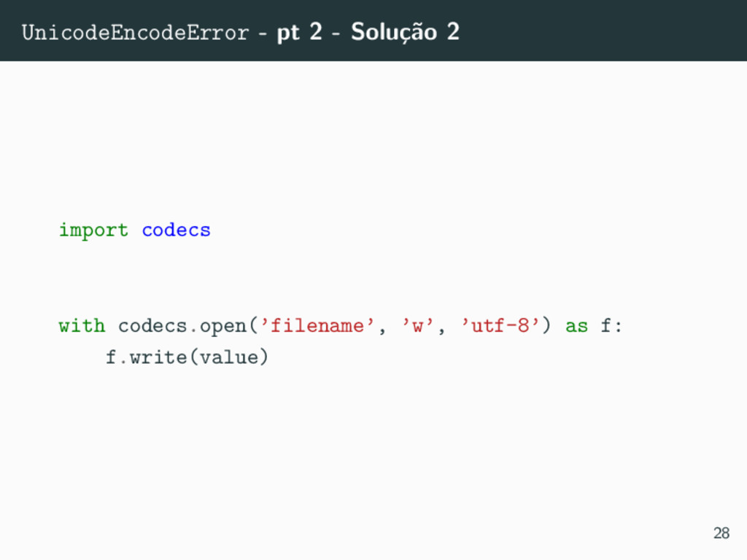Click the word 'value' in the code
This screenshot has height=560, width=747.
pyautogui.click(x=228, y=357)
